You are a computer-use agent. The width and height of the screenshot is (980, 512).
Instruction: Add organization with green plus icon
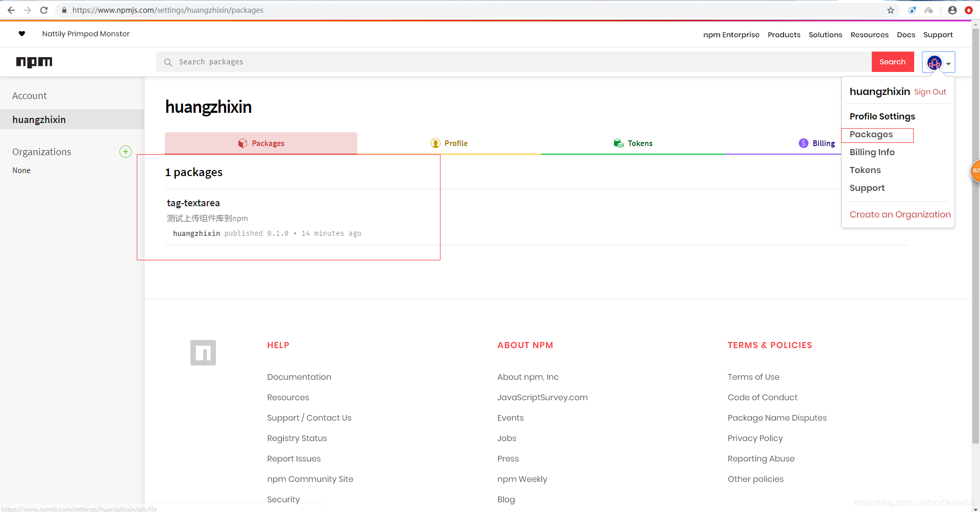coord(126,152)
